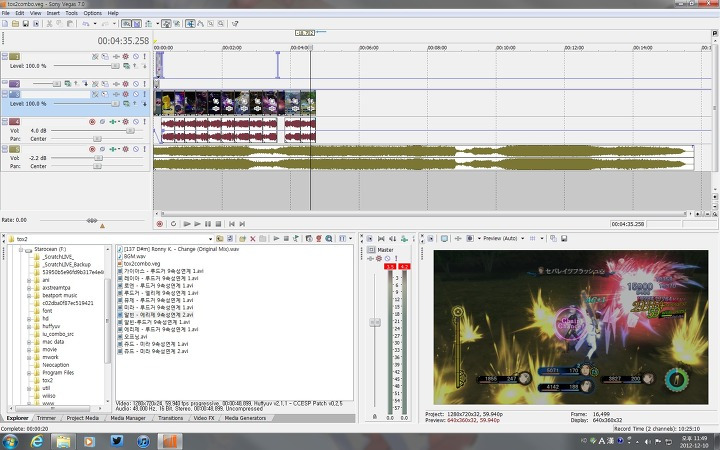Click Copy Snapshot to Clipboard in preview
This screenshot has width=720, height=450.
click(553, 239)
